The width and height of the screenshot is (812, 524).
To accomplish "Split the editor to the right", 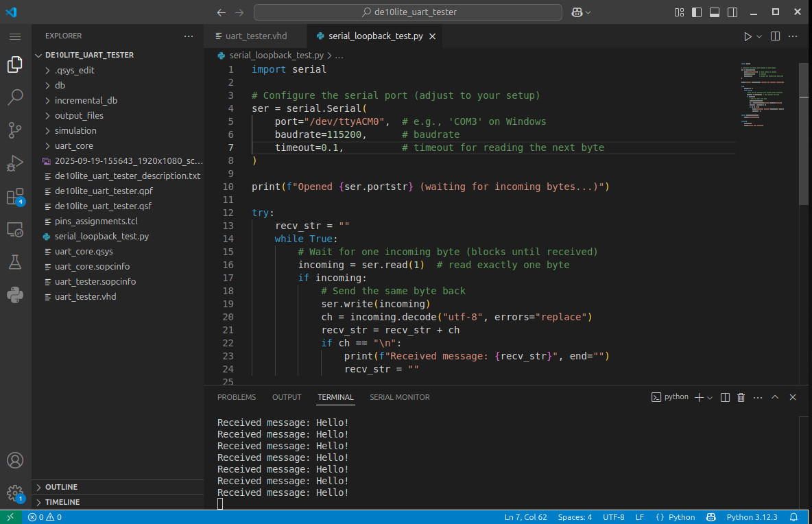I will coord(775,36).
